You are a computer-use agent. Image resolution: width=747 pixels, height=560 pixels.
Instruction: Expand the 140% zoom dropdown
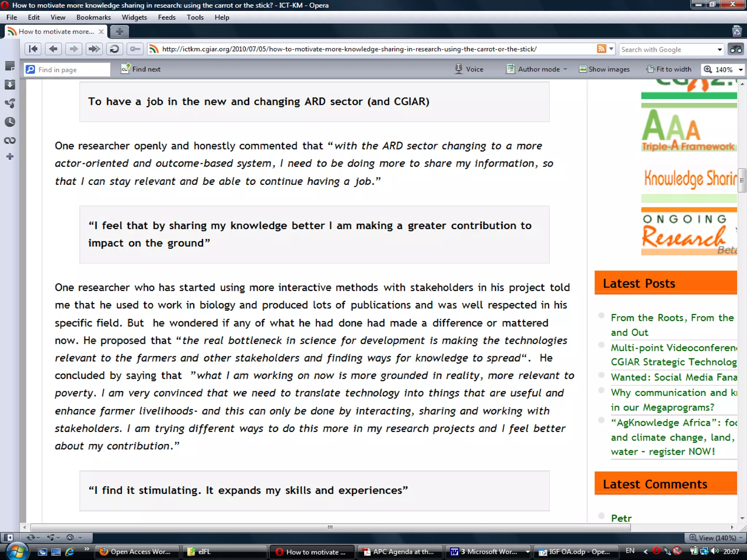[741, 70]
